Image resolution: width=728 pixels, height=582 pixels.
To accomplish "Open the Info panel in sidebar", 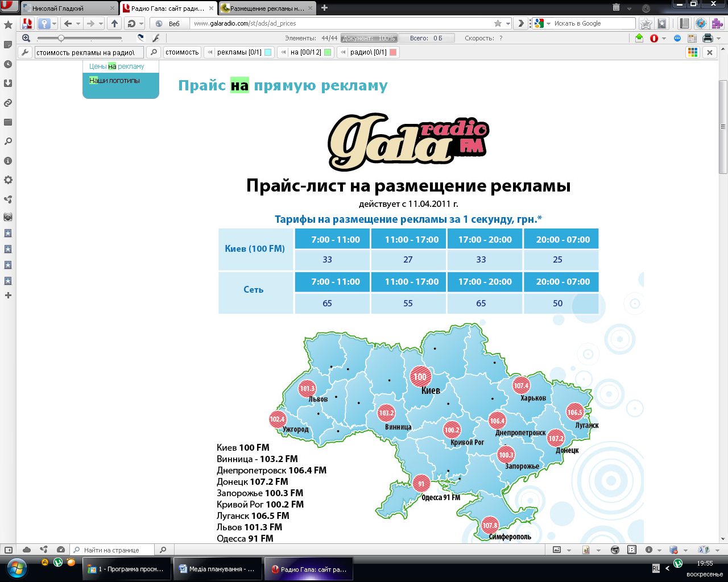I will tap(8, 161).
